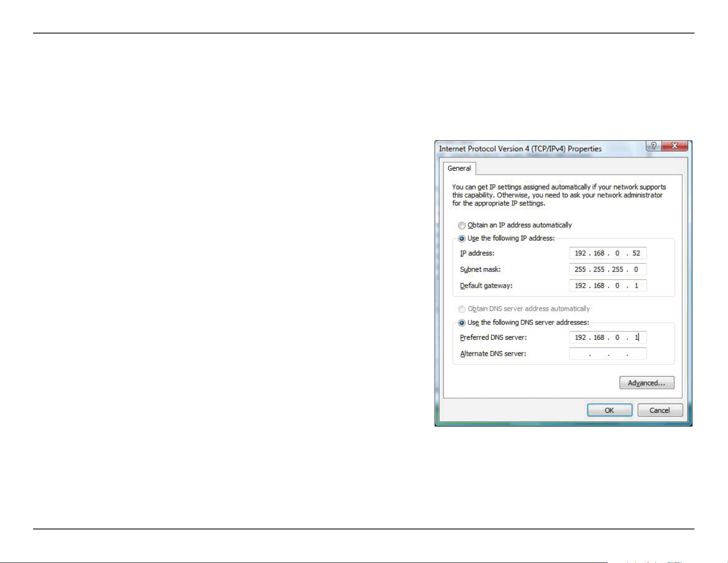
Task: Click the Default gateway input field
Action: click(608, 285)
